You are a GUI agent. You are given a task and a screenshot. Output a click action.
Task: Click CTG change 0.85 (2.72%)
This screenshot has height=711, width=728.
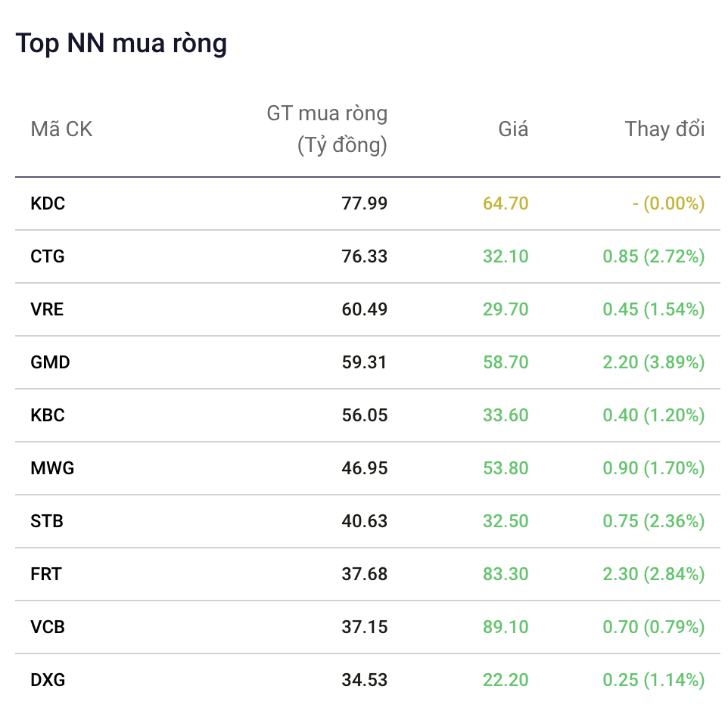click(654, 256)
